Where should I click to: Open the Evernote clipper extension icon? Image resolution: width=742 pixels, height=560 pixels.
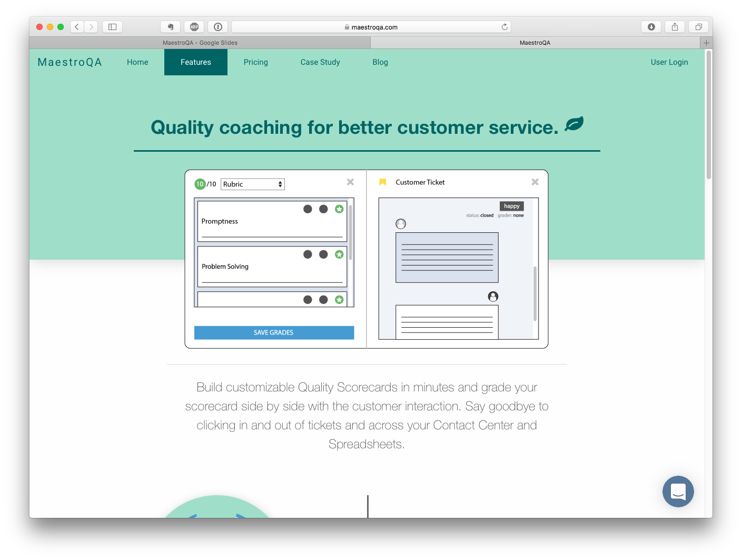pyautogui.click(x=171, y=27)
